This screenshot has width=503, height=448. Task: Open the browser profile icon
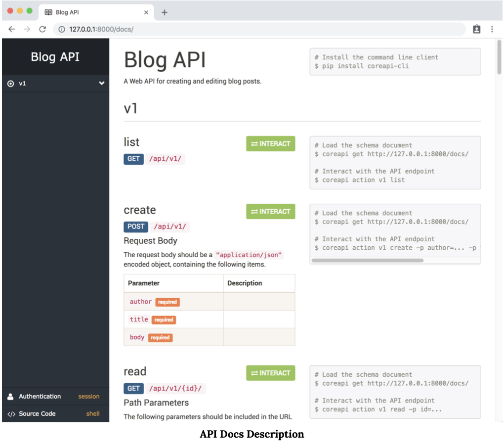(x=477, y=29)
